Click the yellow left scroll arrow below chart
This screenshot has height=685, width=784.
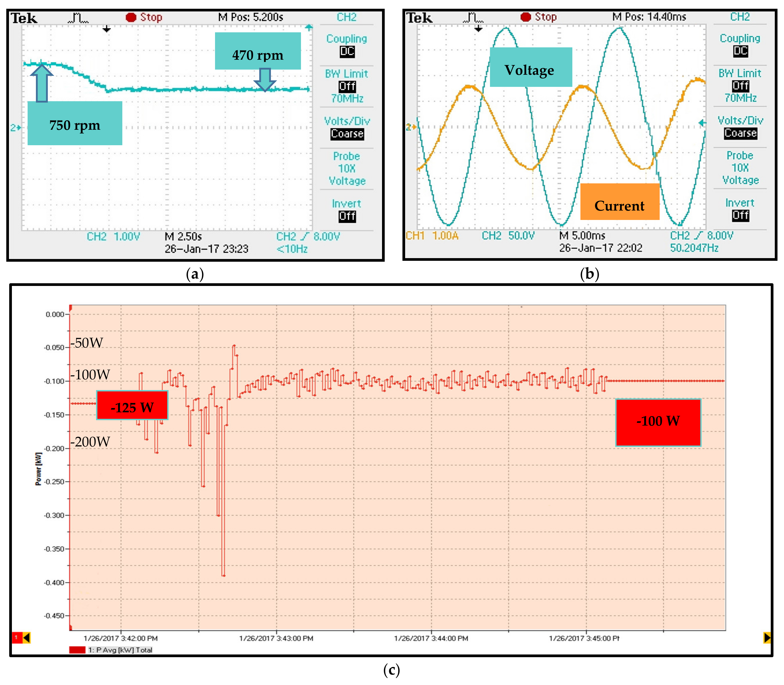(x=27, y=638)
